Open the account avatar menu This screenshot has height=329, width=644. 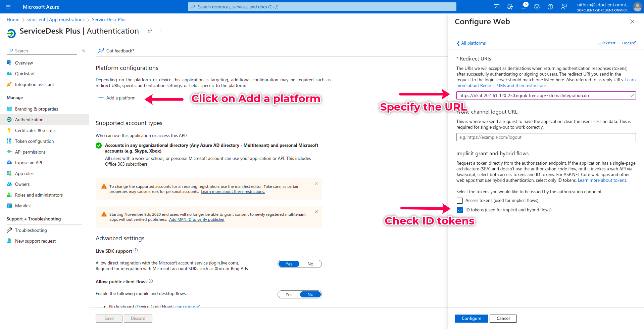pyautogui.click(x=637, y=7)
